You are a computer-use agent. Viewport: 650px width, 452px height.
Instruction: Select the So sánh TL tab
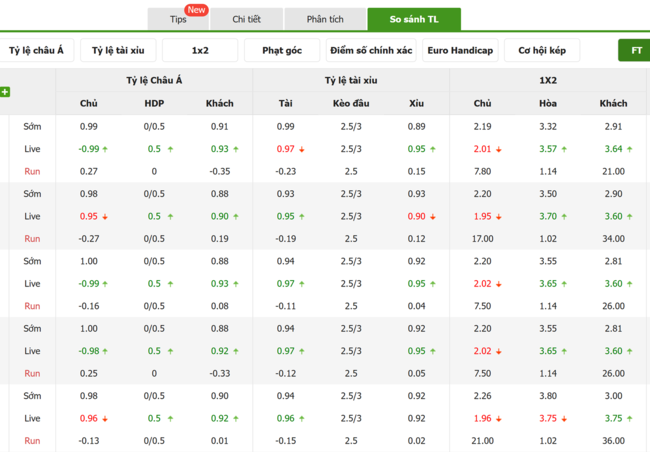click(x=414, y=19)
